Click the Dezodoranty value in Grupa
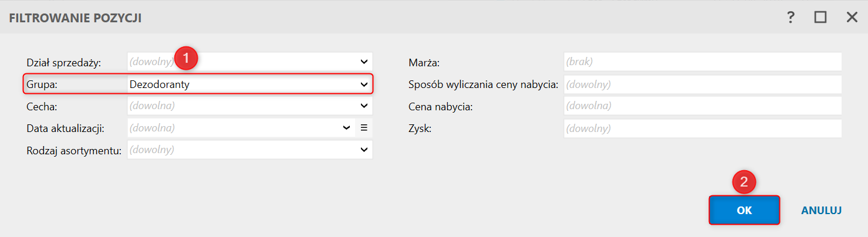This screenshot has height=237, width=868. 159,84
